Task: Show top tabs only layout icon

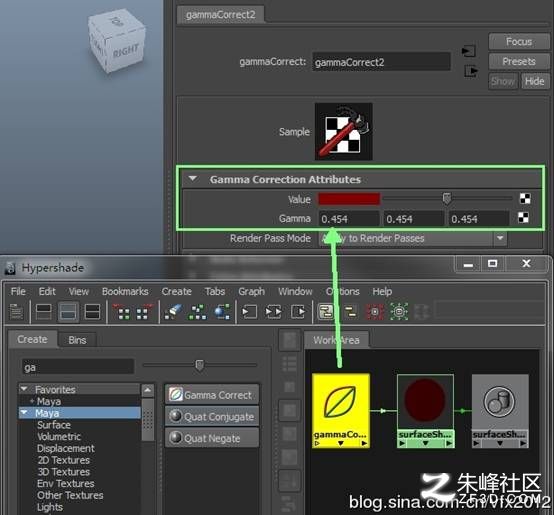Action: [x=44, y=312]
